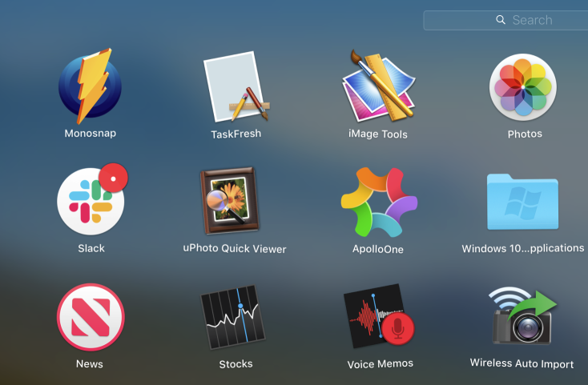Open the ApolloOne app icon
588x385 pixels.
[x=379, y=202]
